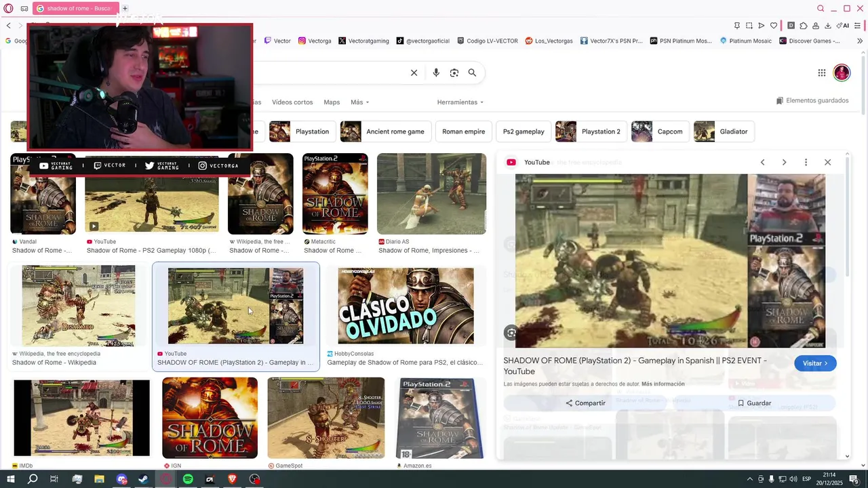Select the Roman empire filter chip
Viewport: 868px width, 488px height.
click(x=463, y=131)
